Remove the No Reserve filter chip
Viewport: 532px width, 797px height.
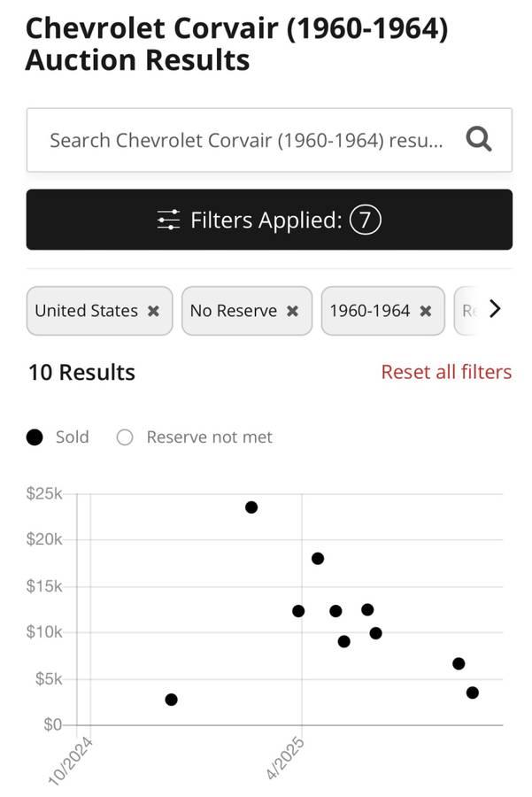292,311
